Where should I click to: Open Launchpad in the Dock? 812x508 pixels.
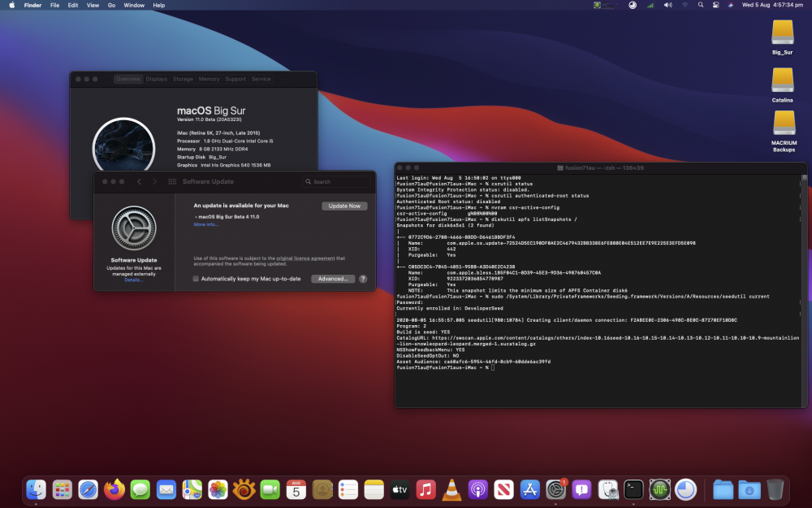tap(63, 489)
